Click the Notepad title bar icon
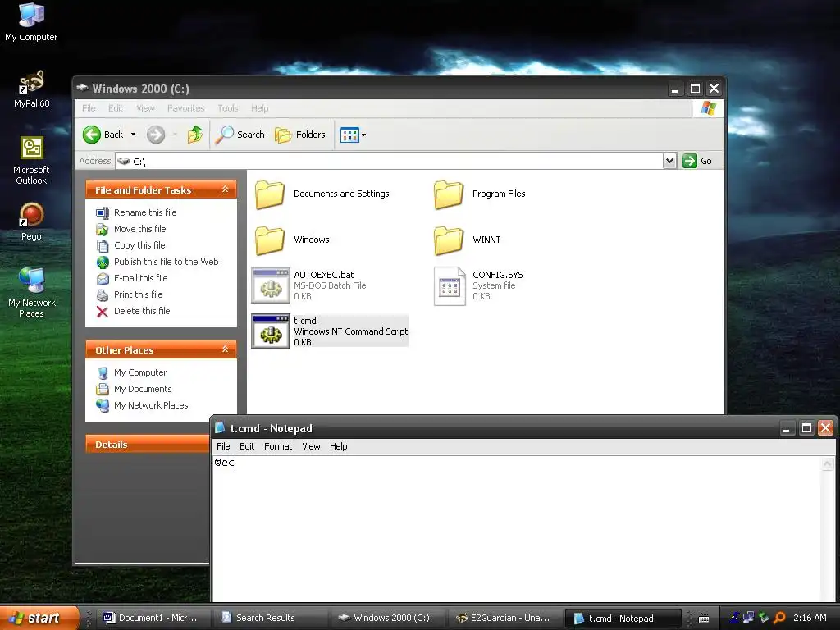The image size is (840, 630). (220, 427)
